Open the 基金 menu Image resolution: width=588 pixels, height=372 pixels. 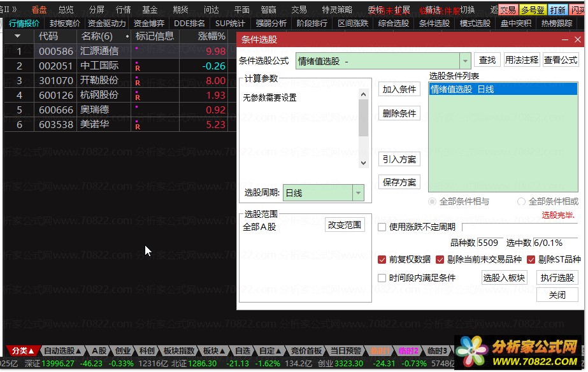coord(150,10)
